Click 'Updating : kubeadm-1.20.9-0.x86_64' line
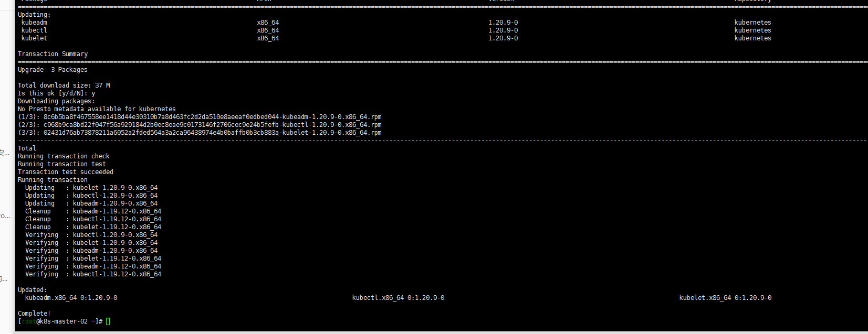868x334 pixels. (91, 203)
